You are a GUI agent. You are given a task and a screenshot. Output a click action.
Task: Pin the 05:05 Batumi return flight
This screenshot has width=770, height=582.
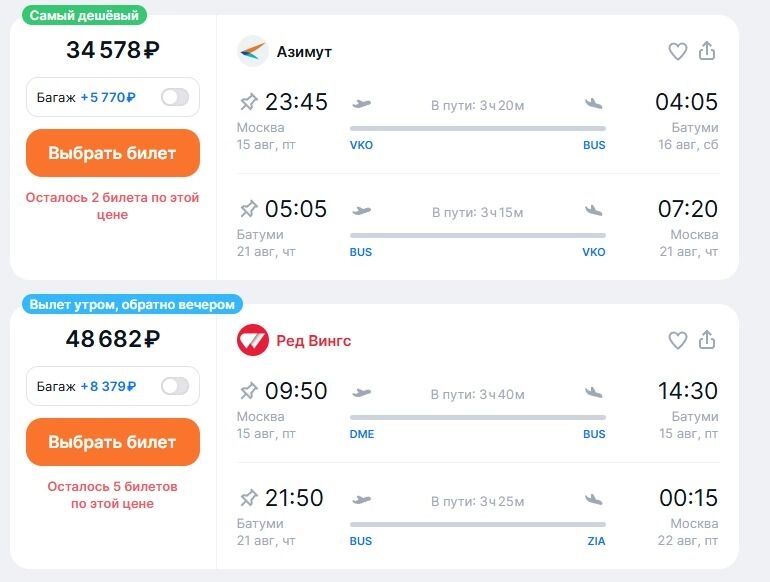248,209
